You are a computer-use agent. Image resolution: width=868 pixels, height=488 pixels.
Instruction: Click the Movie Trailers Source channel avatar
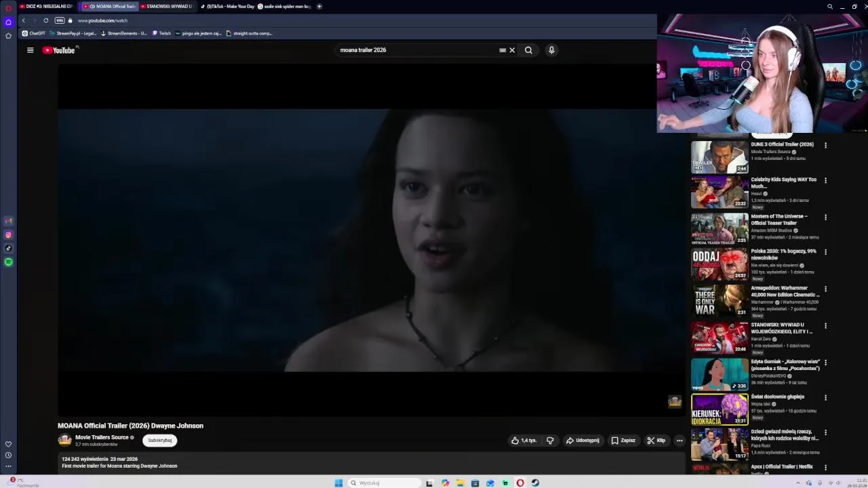point(64,441)
